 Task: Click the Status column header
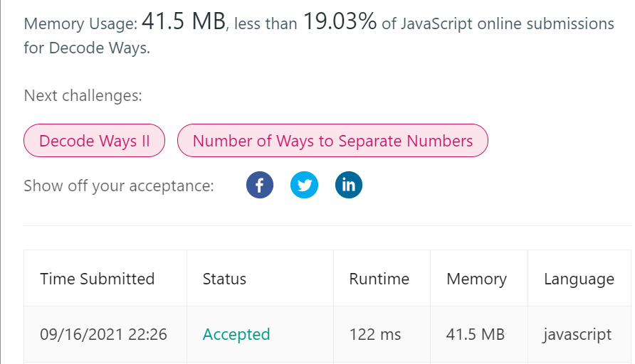coord(224,279)
